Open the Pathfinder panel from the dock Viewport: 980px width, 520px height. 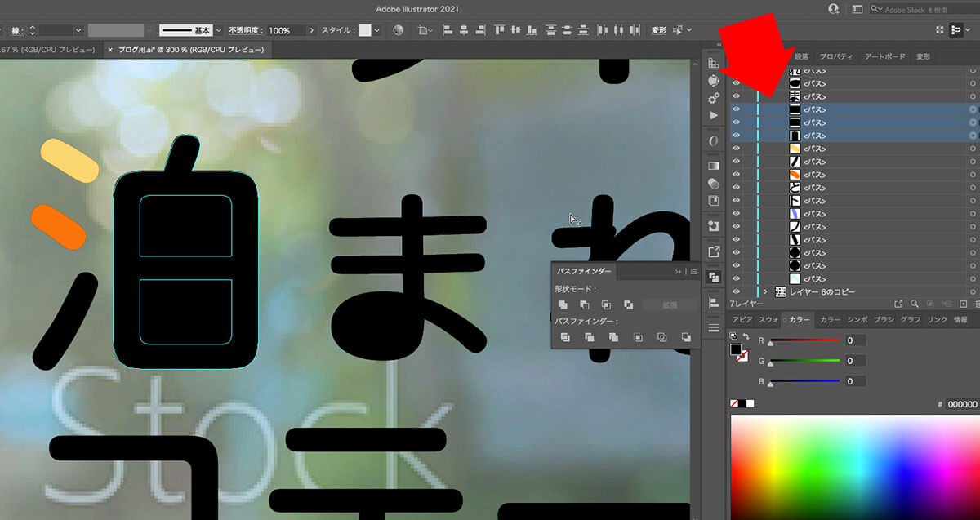(x=714, y=277)
